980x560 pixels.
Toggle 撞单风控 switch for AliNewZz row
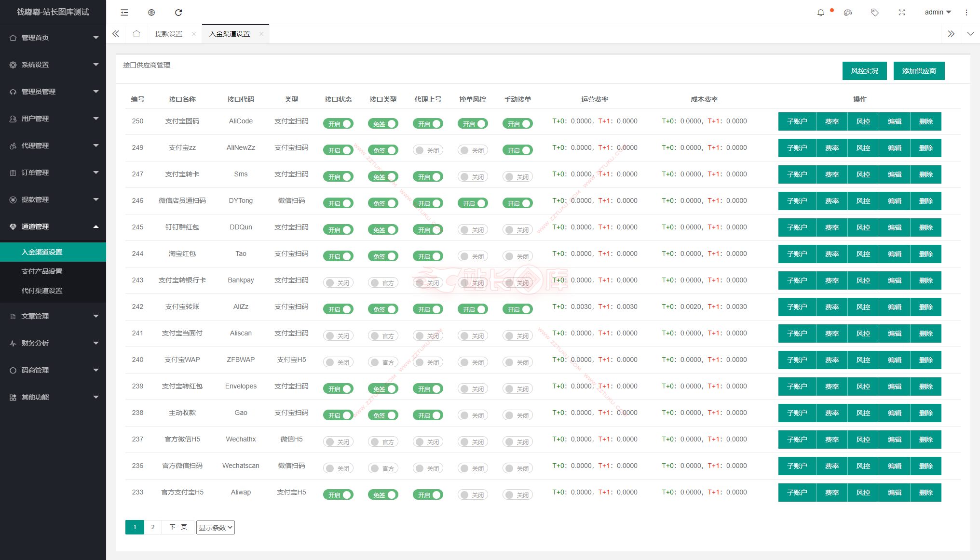point(473,150)
